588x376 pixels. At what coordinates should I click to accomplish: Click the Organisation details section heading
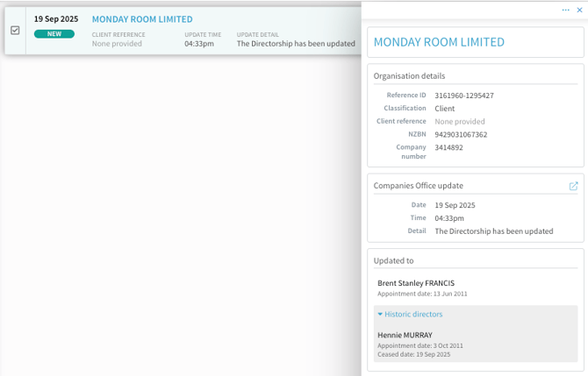pyautogui.click(x=409, y=76)
